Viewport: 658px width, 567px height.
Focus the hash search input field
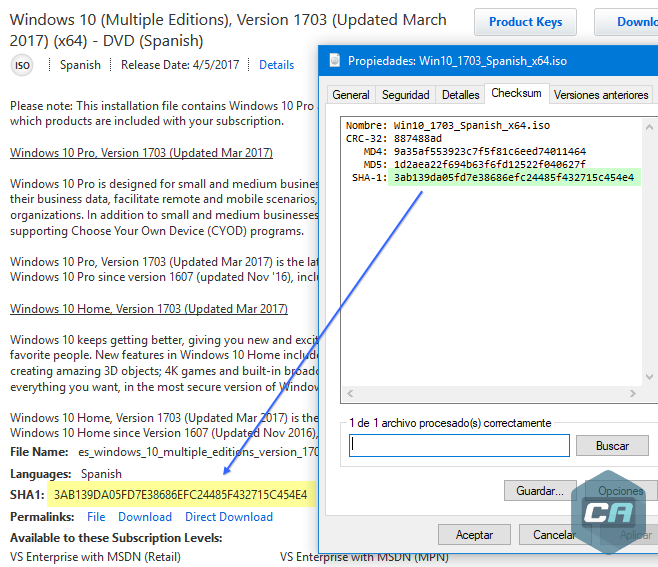(x=459, y=445)
